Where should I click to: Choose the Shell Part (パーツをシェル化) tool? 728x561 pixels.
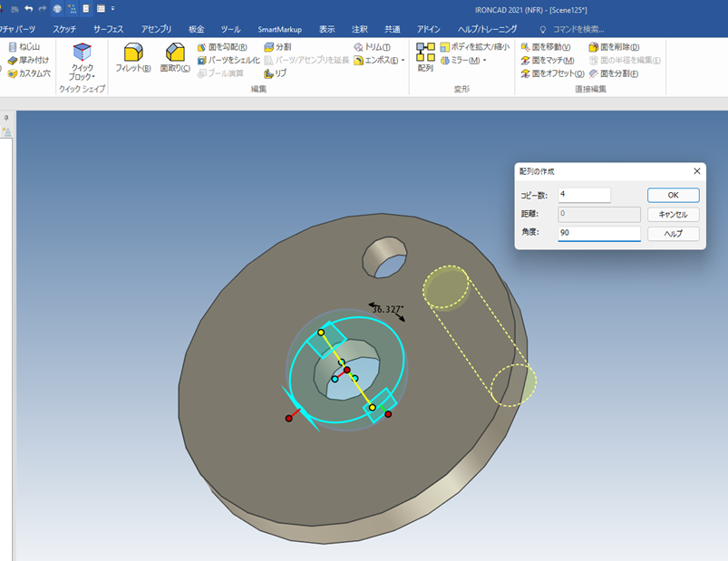(228, 60)
